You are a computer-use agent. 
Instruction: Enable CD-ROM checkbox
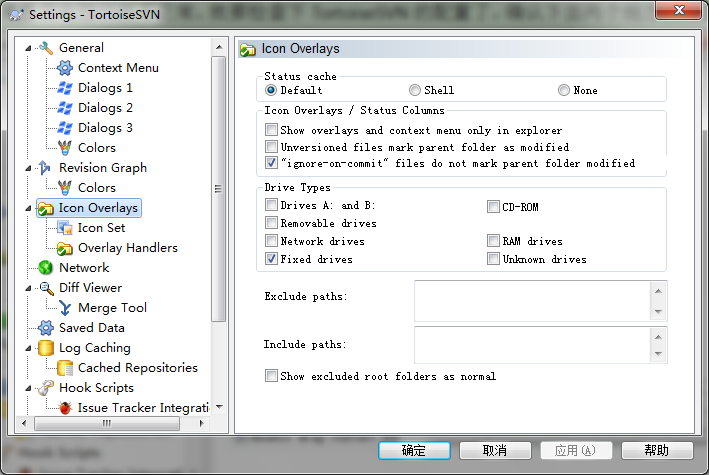tap(493, 207)
